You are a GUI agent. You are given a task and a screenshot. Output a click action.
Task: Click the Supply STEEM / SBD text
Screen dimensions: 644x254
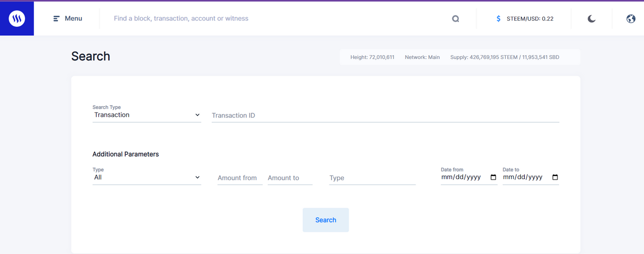pyautogui.click(x=505, y=57)
